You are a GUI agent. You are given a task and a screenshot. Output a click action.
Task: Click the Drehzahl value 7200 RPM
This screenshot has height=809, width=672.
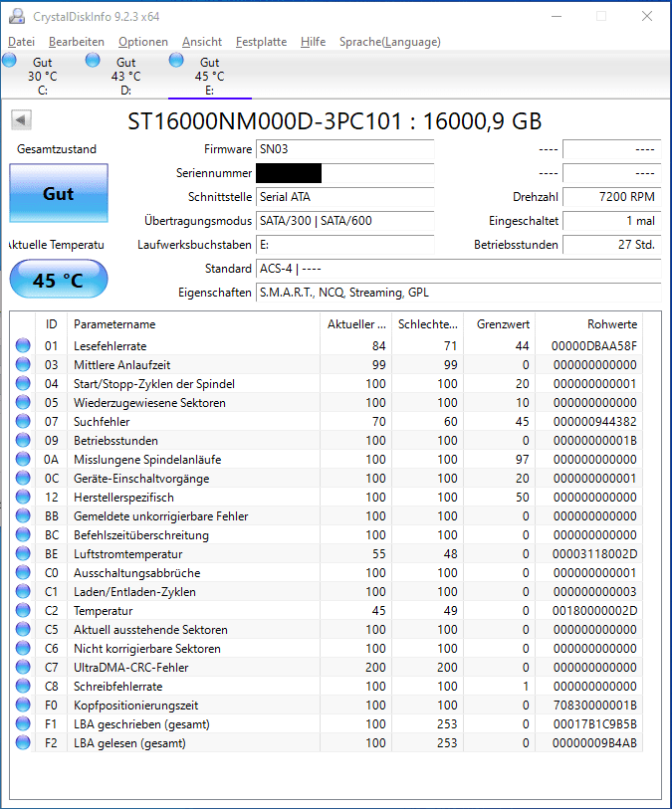click(x=611, y=197)
